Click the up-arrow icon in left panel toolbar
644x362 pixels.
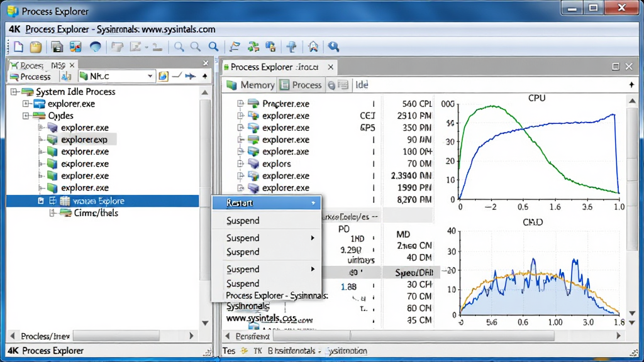[x=204, y=76]
